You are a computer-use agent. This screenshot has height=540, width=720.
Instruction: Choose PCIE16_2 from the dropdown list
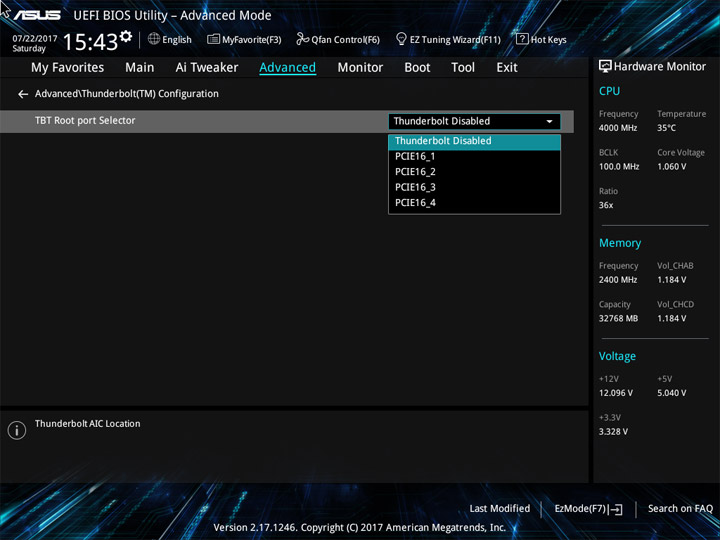(474, 172)
